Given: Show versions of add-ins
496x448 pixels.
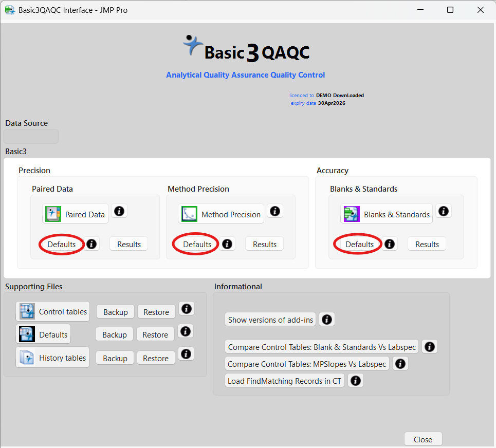Looking at the screenshot, I should 270,319.
